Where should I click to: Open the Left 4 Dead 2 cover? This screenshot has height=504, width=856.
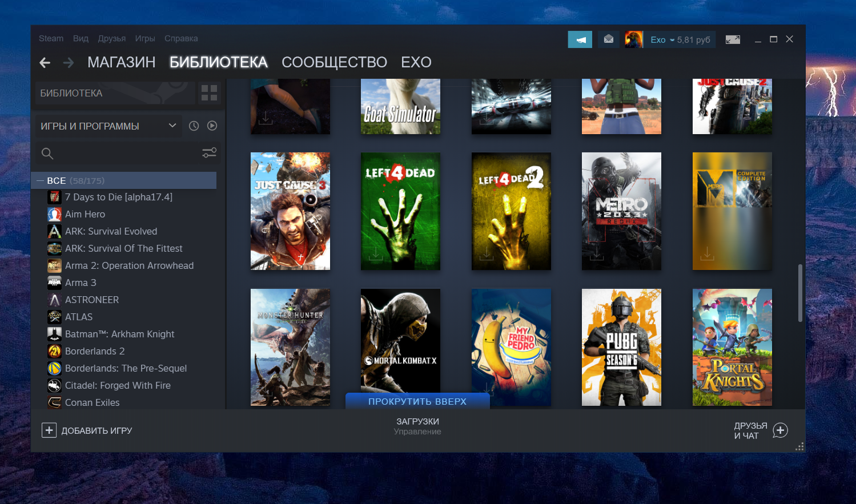pos(511,211)
